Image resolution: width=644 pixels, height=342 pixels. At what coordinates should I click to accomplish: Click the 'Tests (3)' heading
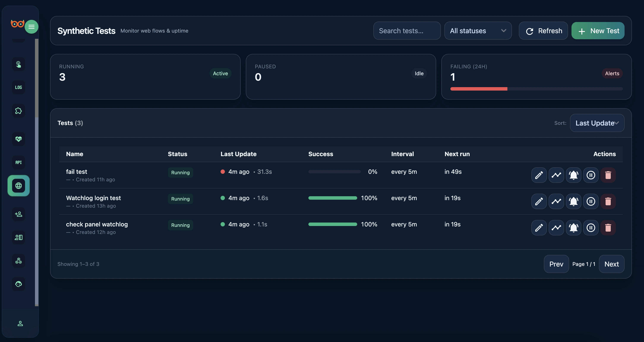point(70,123)
